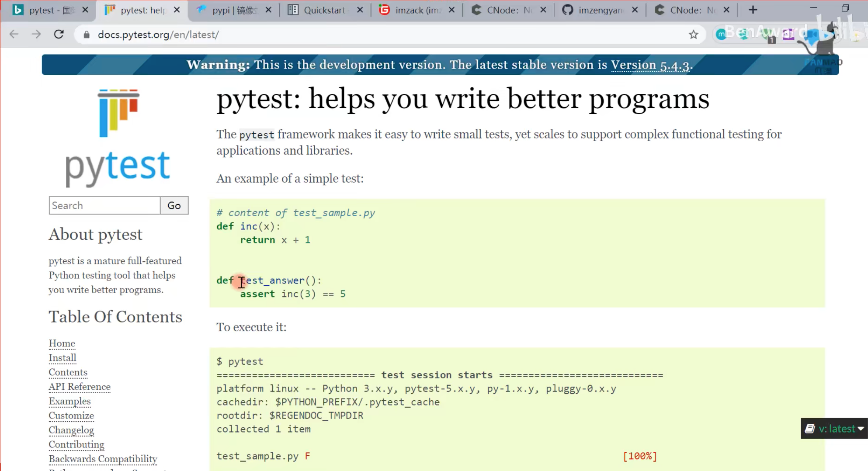Open the Examples link
This screenshot has height=471, width=868.
click(x=69, y=401)
